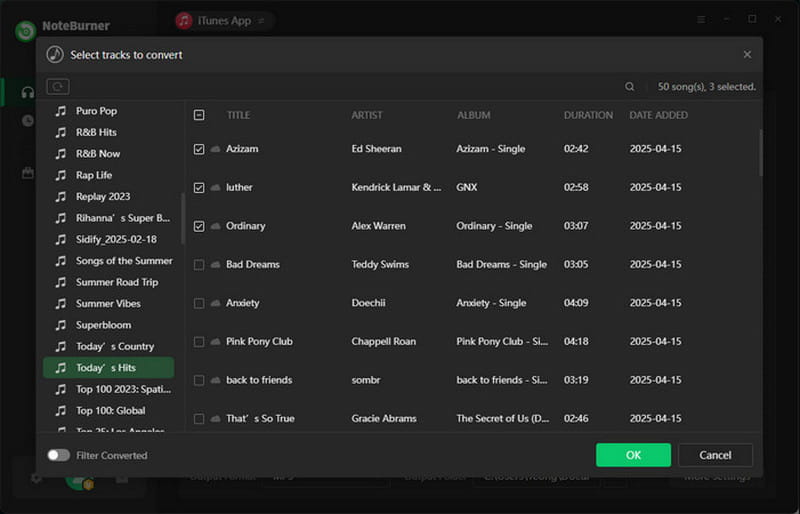Screen dimensions: 800x514
Task: Click the cloud icon beside Bad Dreams
Action: [x=216, y=264]
